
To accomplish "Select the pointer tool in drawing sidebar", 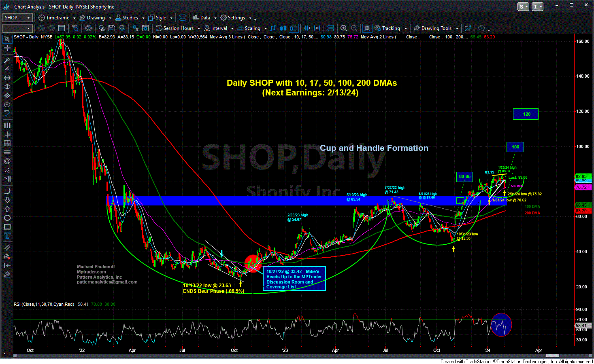I will (x=7, y=39).
